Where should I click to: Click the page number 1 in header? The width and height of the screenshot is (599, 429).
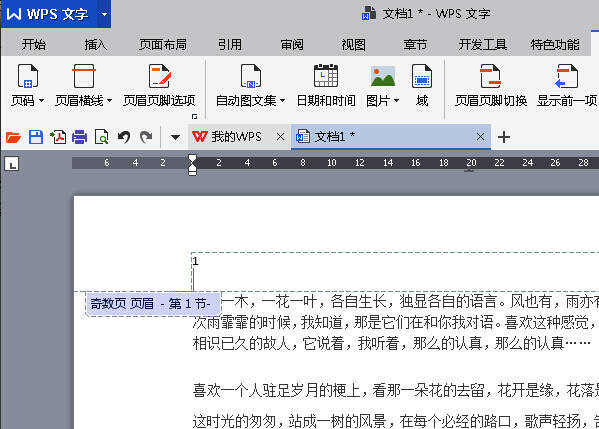click(x=195, y=261)
